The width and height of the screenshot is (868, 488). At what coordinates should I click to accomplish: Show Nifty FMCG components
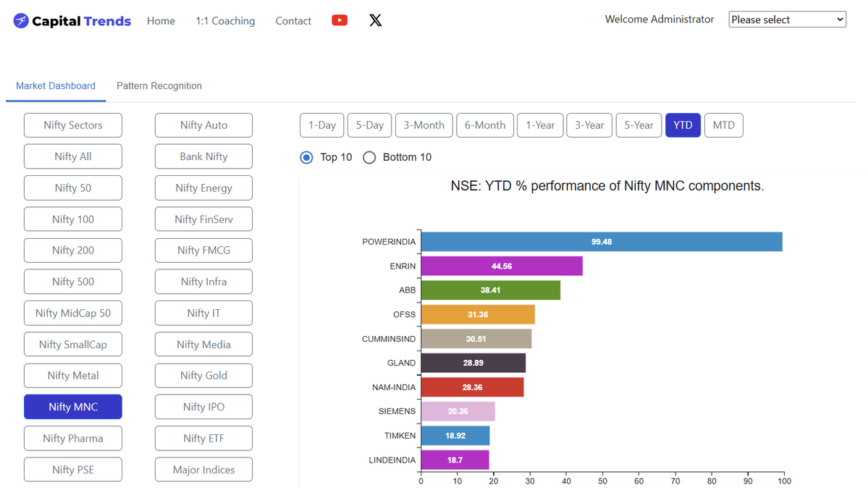(203, 251)
